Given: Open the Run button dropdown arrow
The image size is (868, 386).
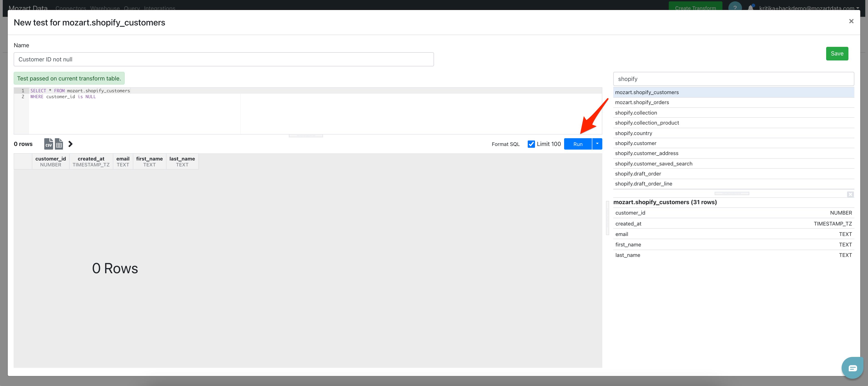Looking at the screenshot, I should [x=597, y=144].
